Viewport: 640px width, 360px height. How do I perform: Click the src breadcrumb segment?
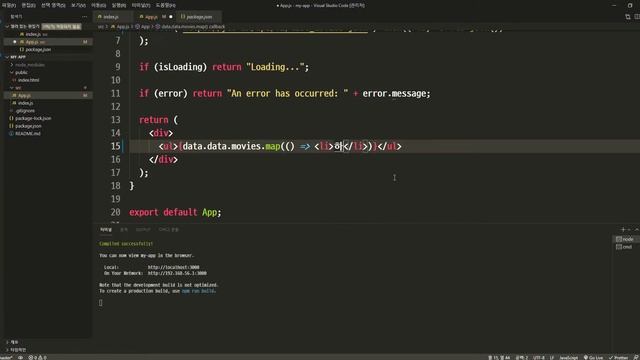tap(100, 27)
